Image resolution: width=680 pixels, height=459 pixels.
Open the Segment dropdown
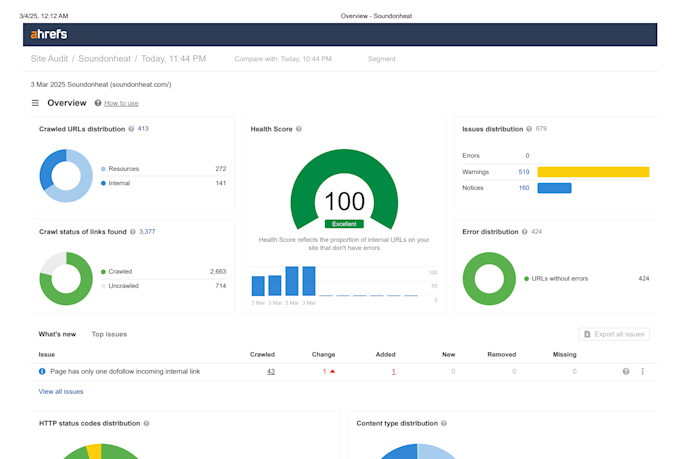[382, 59]
